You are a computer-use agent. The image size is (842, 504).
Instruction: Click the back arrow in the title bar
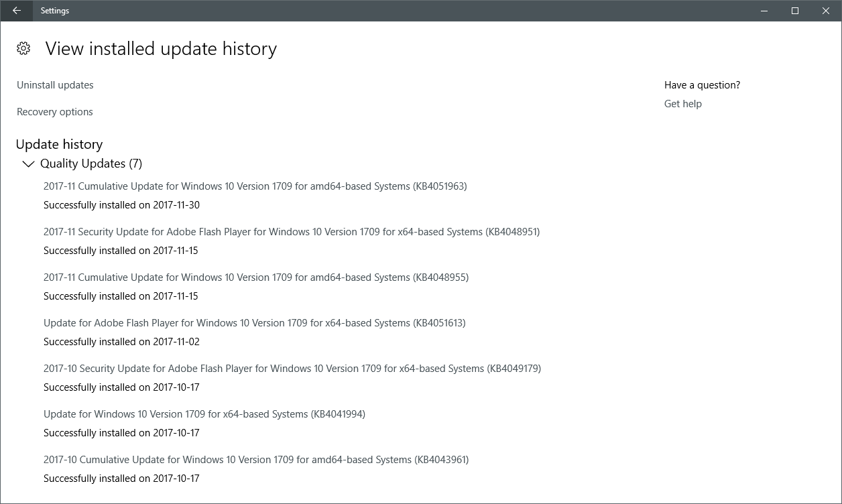pos(17,11)
